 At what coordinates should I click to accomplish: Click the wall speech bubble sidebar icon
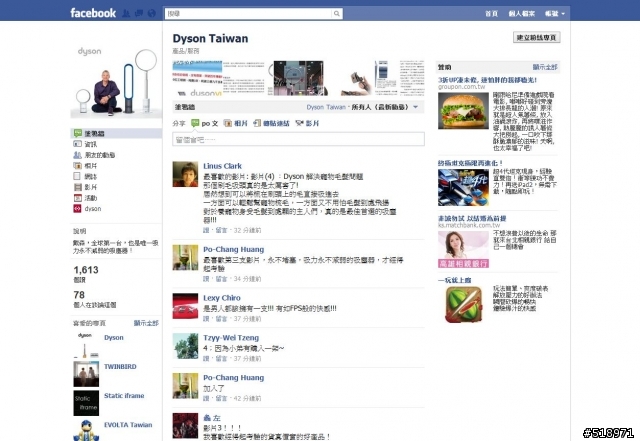pos(78,133)
